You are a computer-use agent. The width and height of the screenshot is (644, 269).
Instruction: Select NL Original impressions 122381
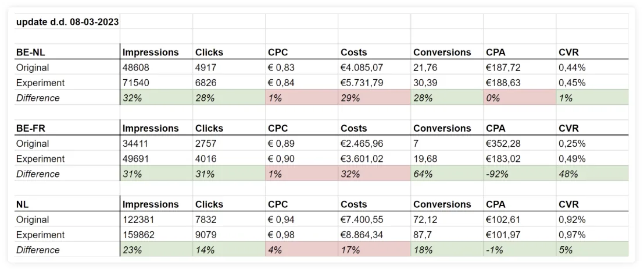[156, 220]
